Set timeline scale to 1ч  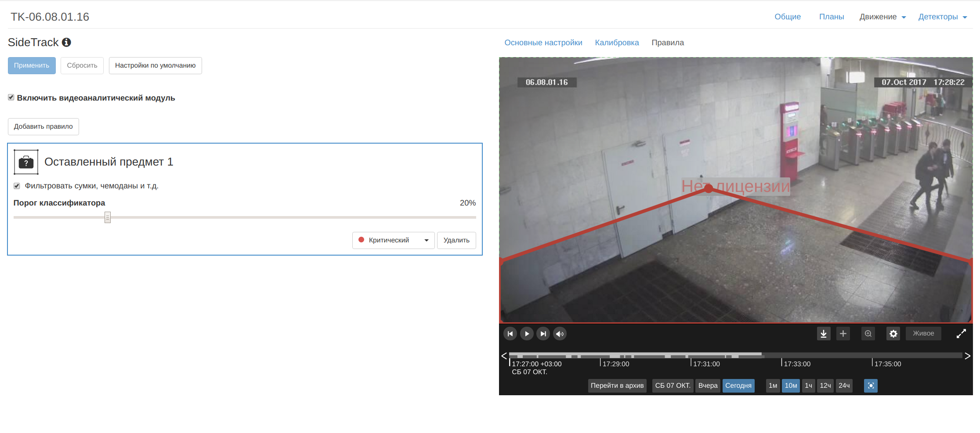coord(808,386)
